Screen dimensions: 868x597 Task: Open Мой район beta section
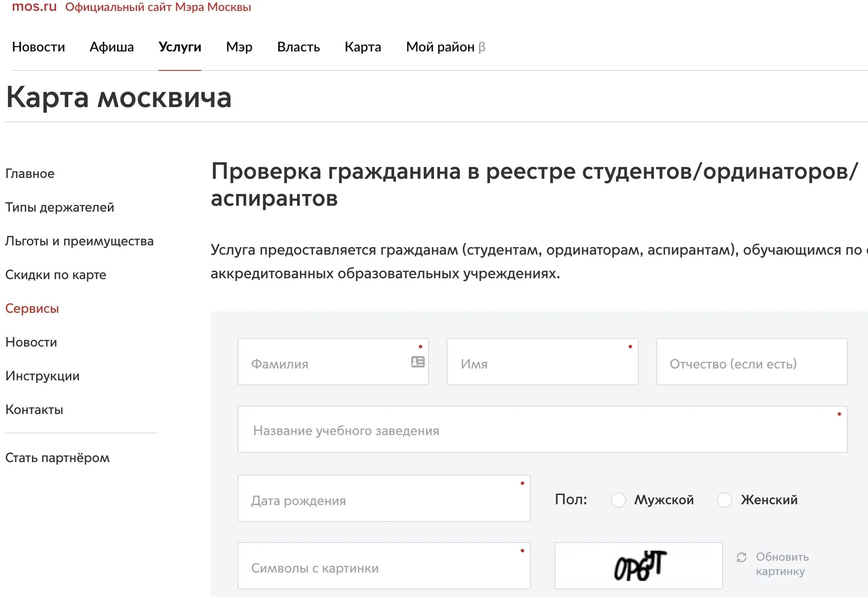click(x=445, y=47)
